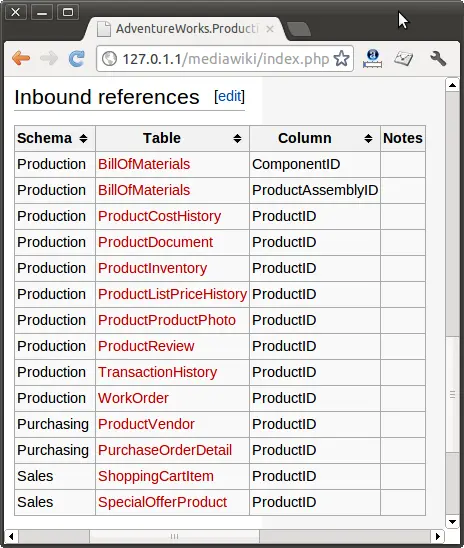
Task: Close the browser window
Action: coord(16,13)
